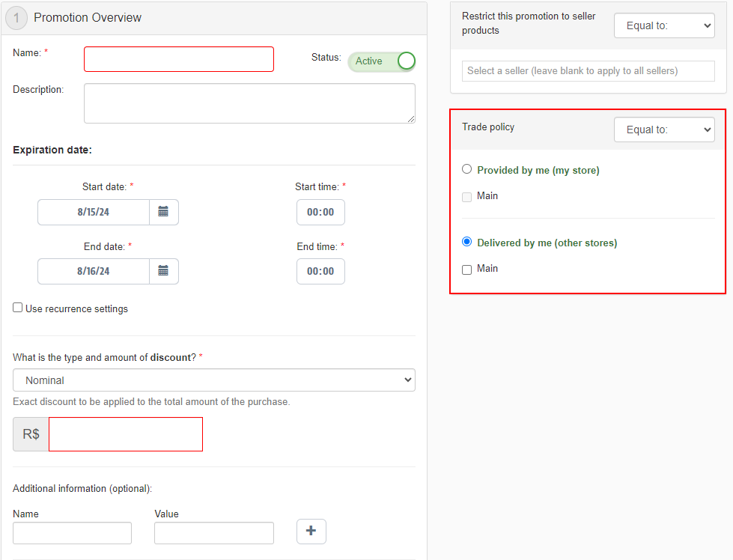Click the promotion Name field

click(178, 59)
